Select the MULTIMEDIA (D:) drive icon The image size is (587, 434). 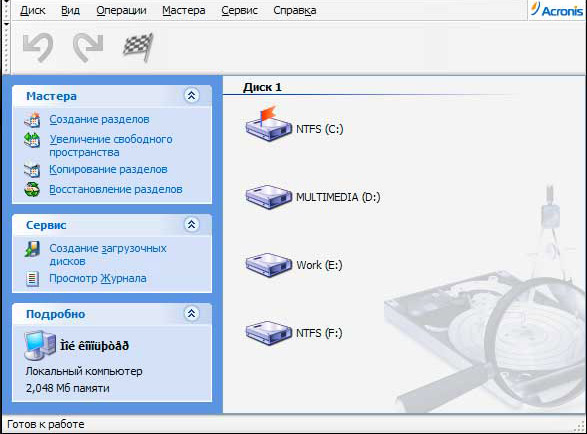click(x=268, y=197)
